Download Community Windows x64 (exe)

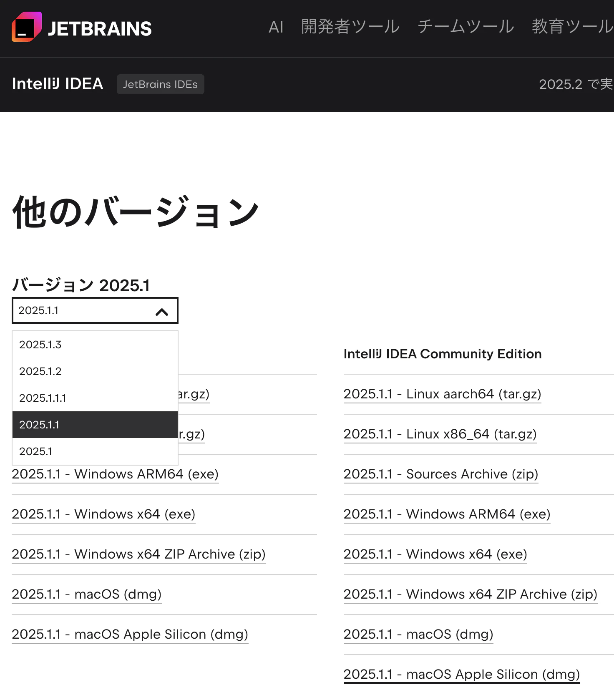click(x=435, y=554)
